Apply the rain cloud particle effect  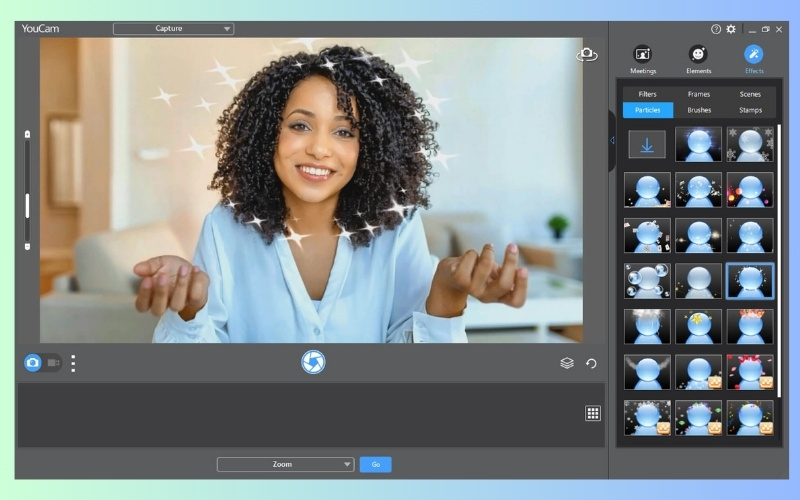pos(647,327)
